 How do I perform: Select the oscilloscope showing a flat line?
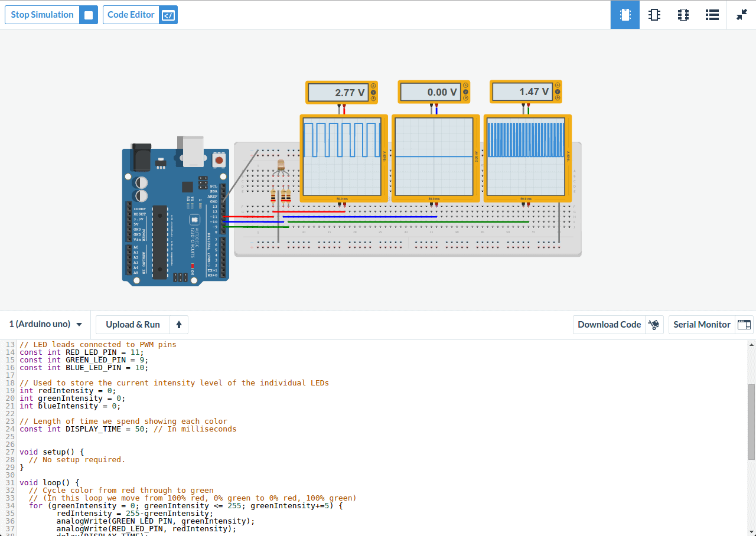tap(436, 158)
